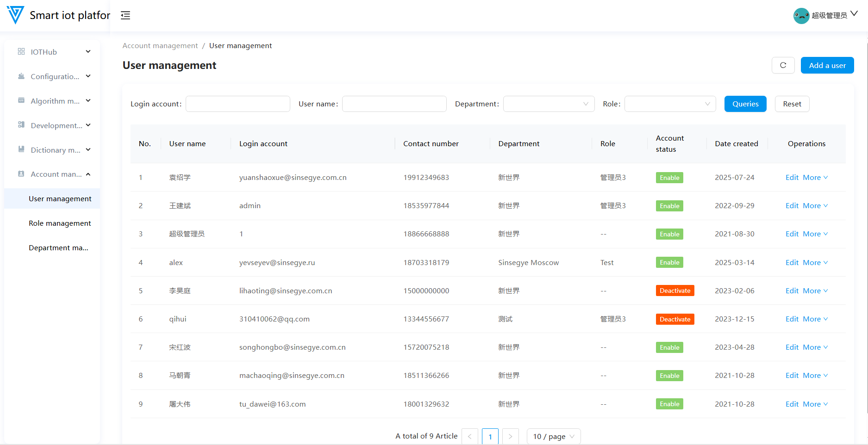
Task: Collapse the sidebar using the menu fold icon
Action: pyautogui.click(x=125, y=15)
